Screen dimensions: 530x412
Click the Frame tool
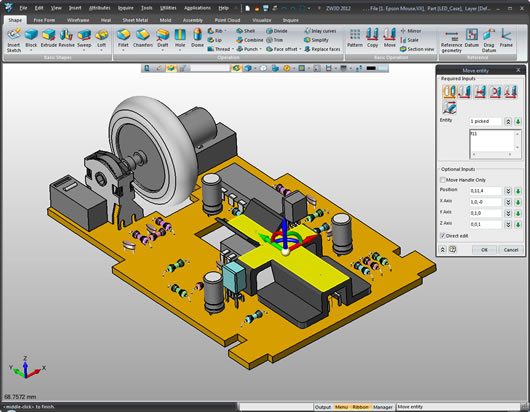(506, 38)
